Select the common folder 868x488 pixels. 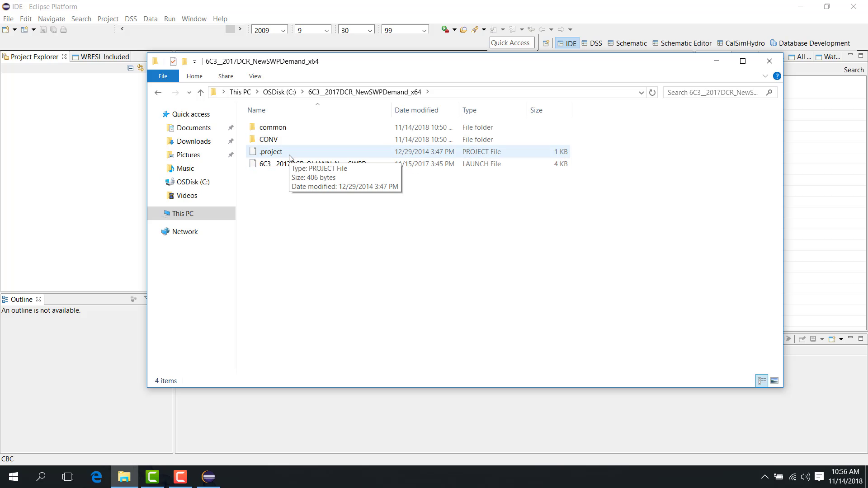click(273, 127)
